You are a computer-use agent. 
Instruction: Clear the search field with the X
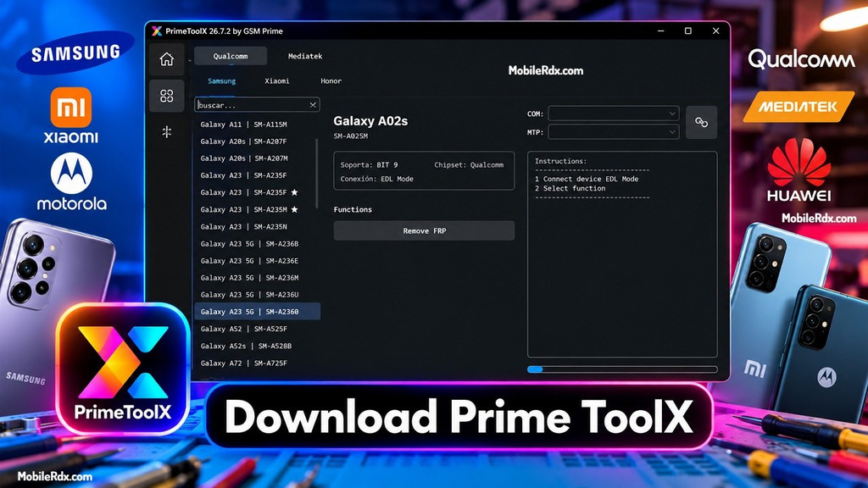point(313,104)
